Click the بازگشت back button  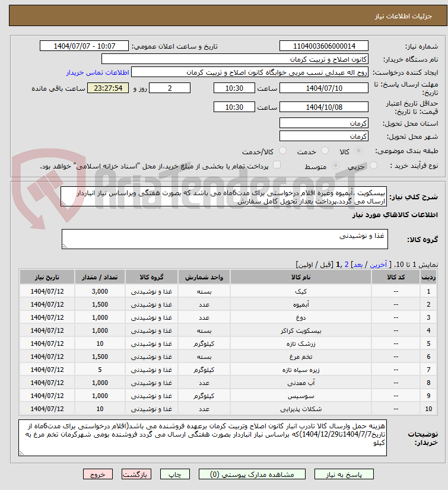click(x=136, y=475)
